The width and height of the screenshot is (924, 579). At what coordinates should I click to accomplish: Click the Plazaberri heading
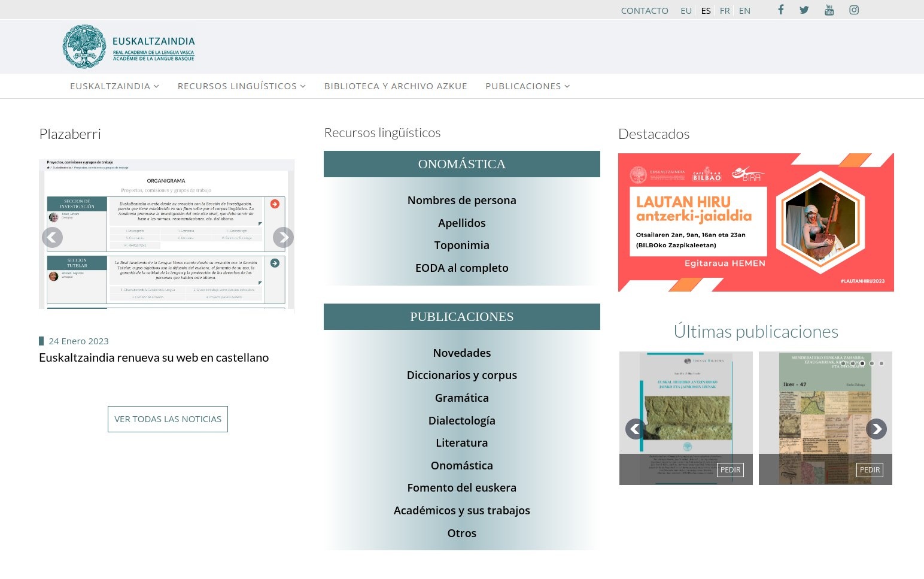70,134
